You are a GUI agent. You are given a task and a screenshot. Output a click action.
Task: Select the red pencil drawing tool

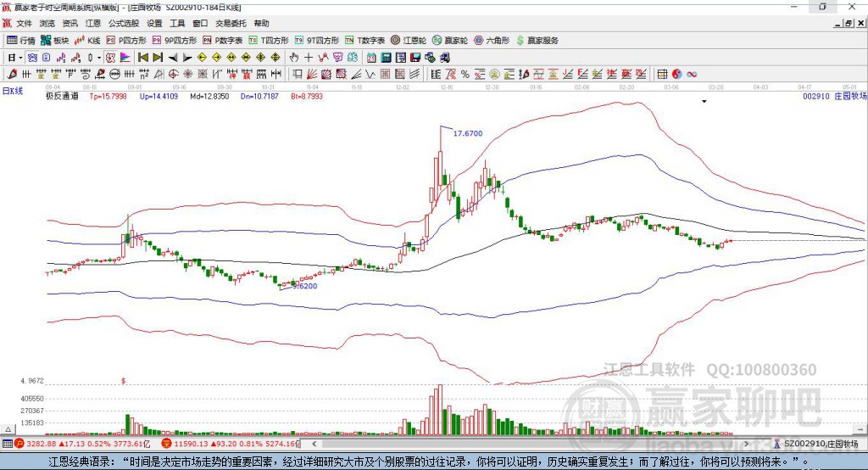pos(12,75)
